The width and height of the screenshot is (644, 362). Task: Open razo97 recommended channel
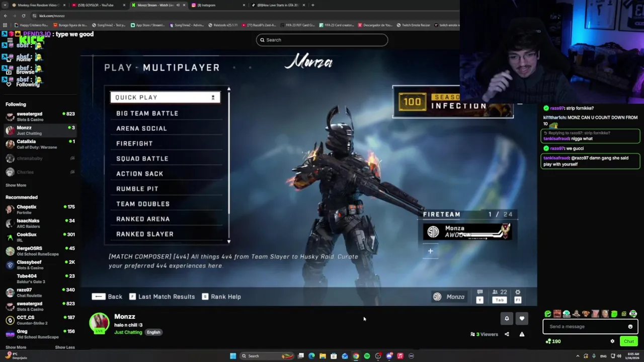click(x=40, y=293)
